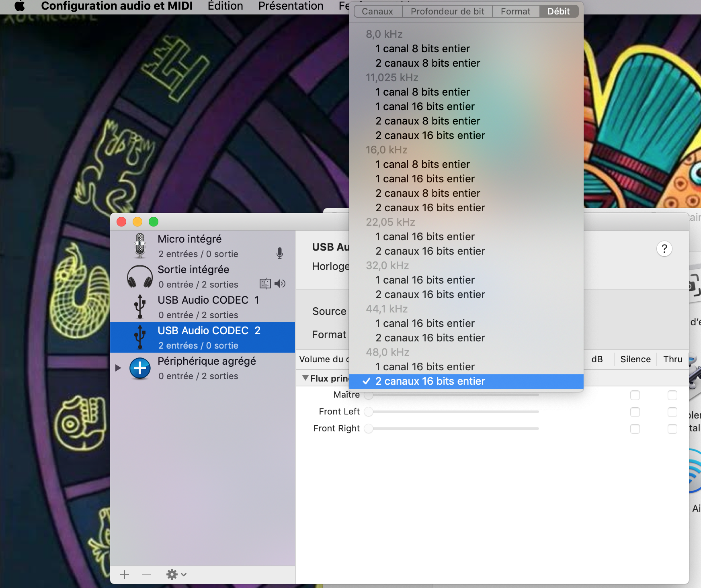Choose 2 canaux 16 bits entier under 16,0 kHz
This screenshot has height=588, width=701.
pyautogui.click(x=466, y=208)
